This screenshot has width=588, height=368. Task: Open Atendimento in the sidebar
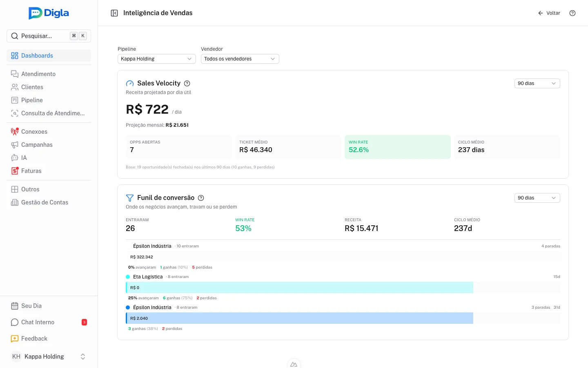(x=49, y=74)
